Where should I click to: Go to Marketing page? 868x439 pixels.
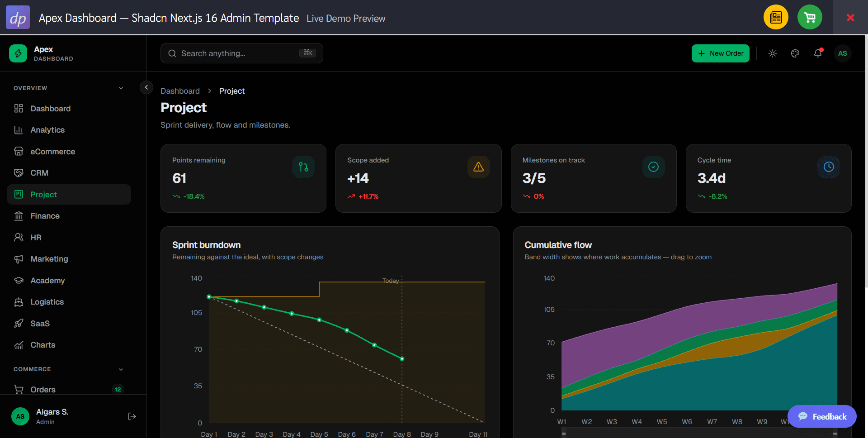pyautogui.click(x=69, y=259)
